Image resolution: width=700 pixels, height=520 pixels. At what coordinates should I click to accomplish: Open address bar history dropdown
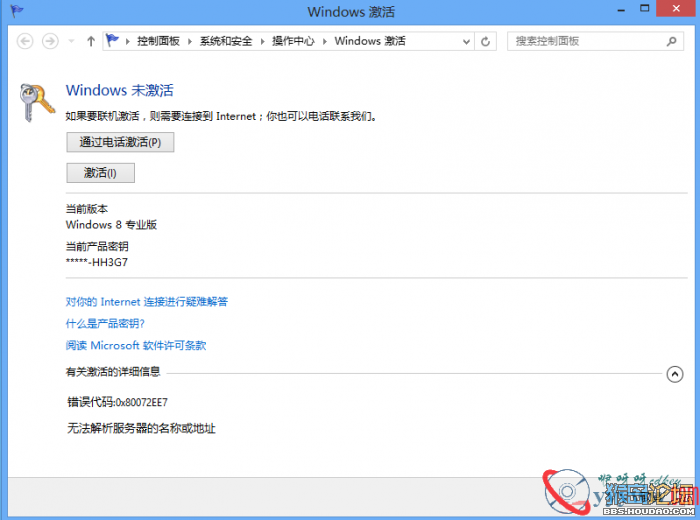(x=466, y=42)
